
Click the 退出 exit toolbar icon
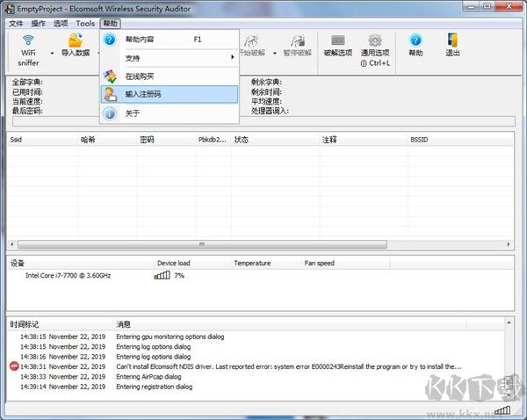[452, 40]
